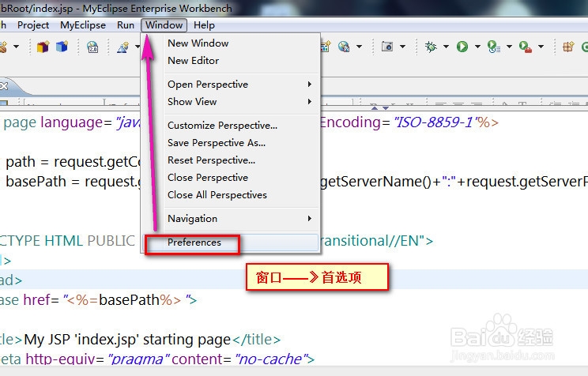Open the Help menu
The height and width of the screenshot is (376, 588).
click(x=204, y=25)
